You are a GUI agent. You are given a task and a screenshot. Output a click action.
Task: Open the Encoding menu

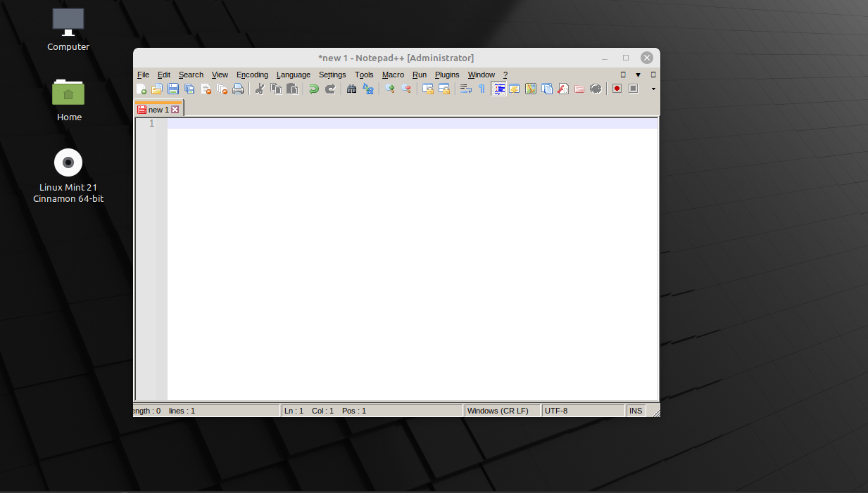point(252,75)
